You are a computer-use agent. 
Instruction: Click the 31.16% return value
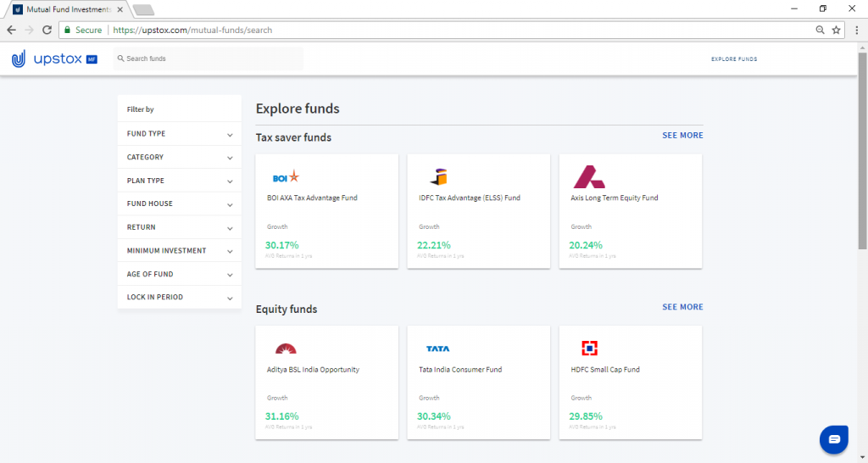point(281,416)
